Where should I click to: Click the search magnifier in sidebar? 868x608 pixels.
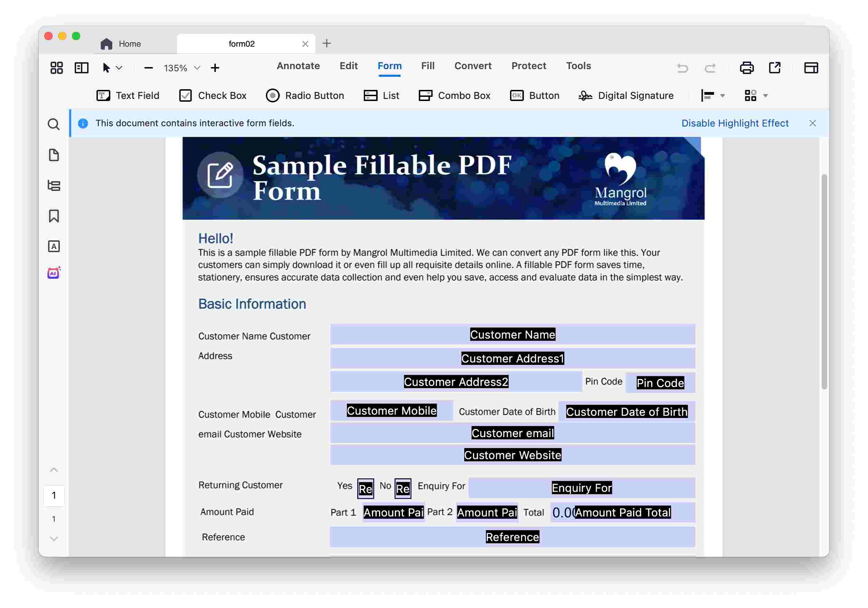coord(54,125)
